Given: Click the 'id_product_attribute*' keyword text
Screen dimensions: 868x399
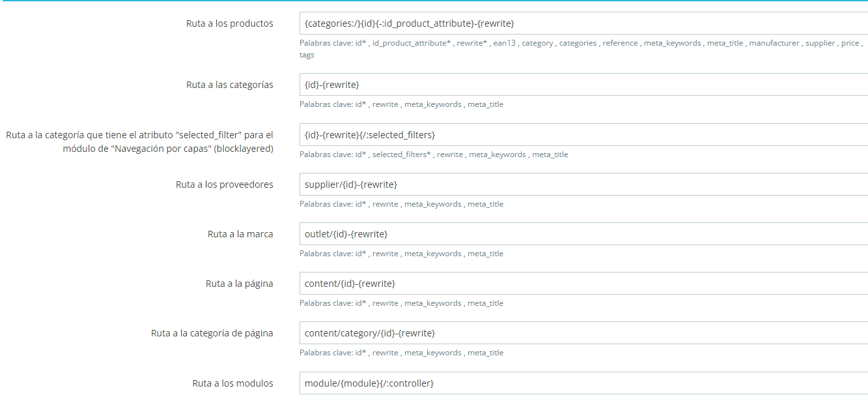Looking at the screenshot, I should 412,43.
